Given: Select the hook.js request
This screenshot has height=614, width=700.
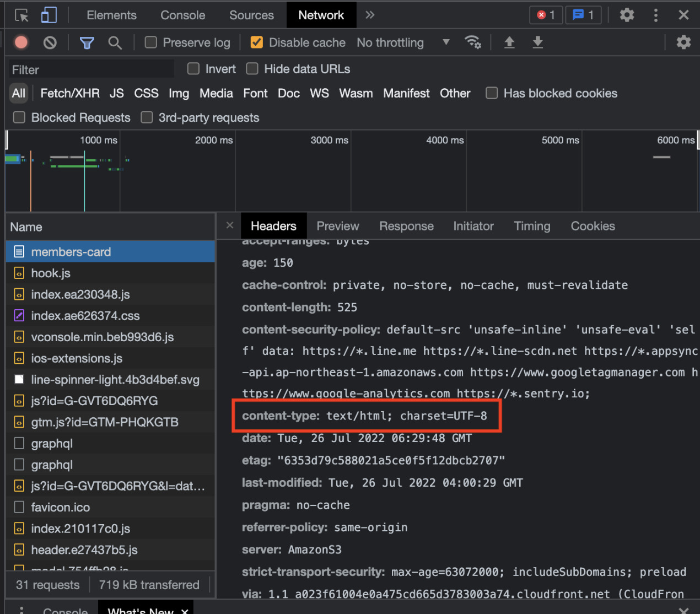Looking at the screenshot, I should (x=50, y=273).
